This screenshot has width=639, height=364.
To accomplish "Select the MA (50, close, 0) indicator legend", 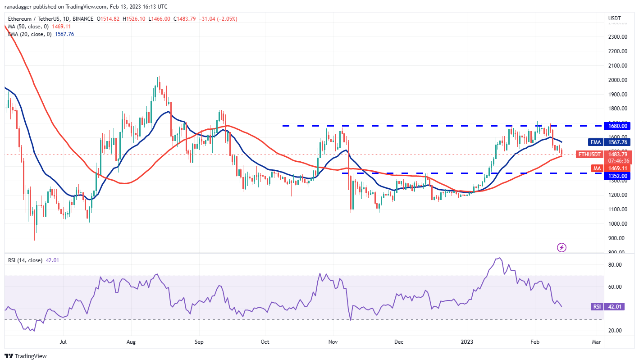I will [x=39, y=27].
